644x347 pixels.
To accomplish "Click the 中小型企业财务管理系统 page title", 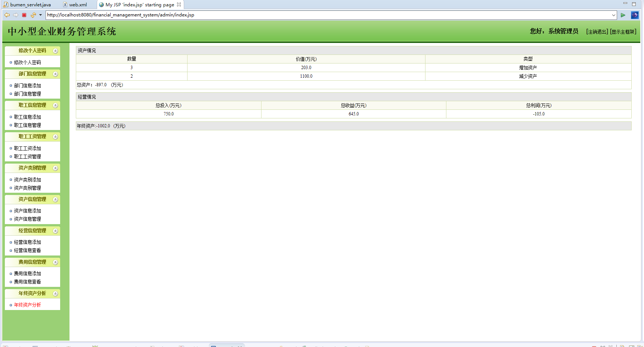I will click(x=62, y=31).
